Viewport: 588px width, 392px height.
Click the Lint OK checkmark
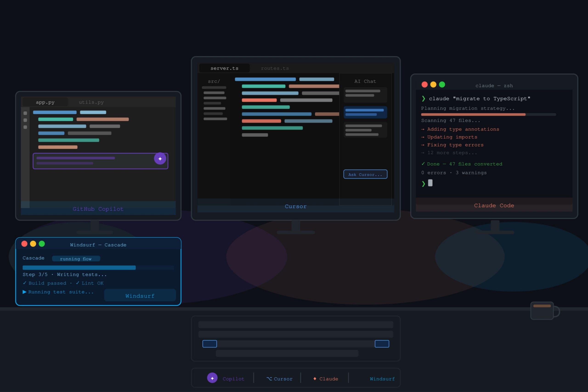click(x=77, y=283)
